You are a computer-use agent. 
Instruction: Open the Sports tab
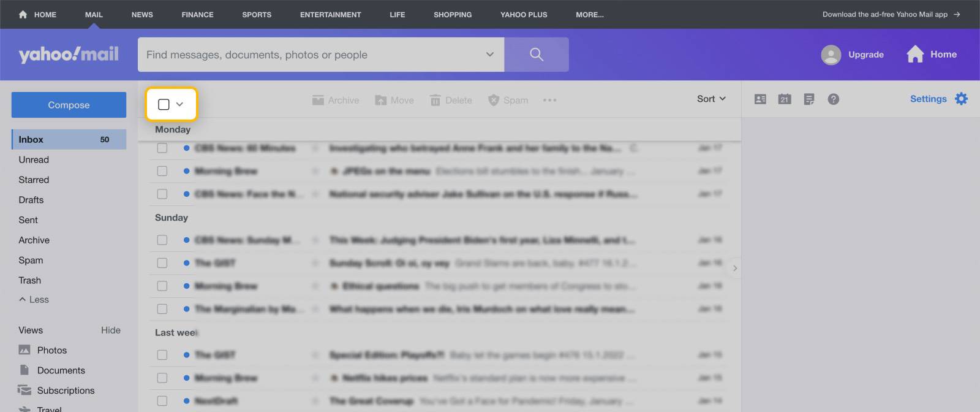point(257,15)
